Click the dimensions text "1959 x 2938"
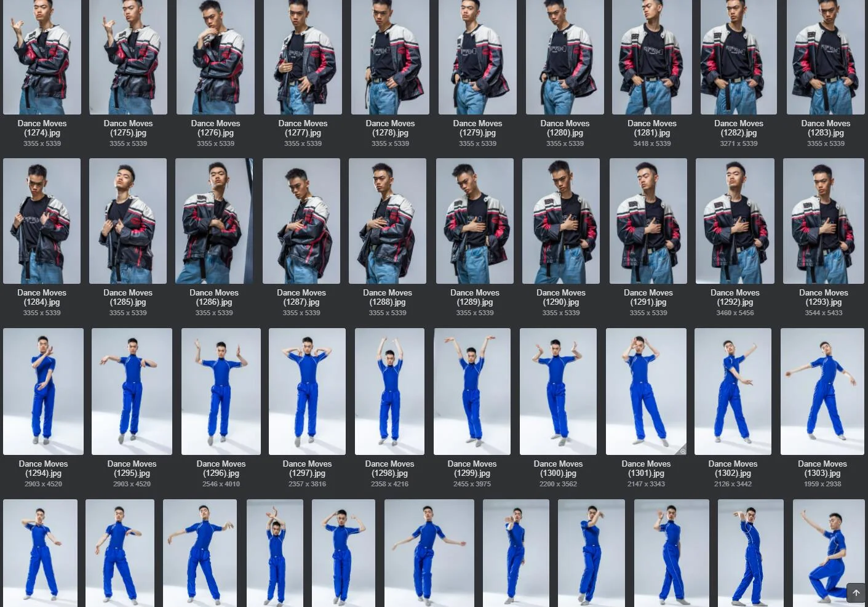This screenshot has height=607, width=868. [x=822, y=484]
